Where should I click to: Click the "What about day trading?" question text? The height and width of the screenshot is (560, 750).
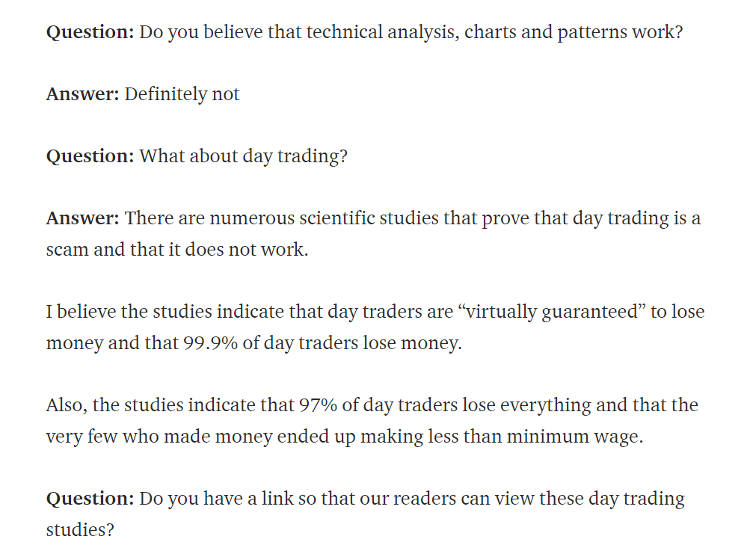(x=244, y=156)
